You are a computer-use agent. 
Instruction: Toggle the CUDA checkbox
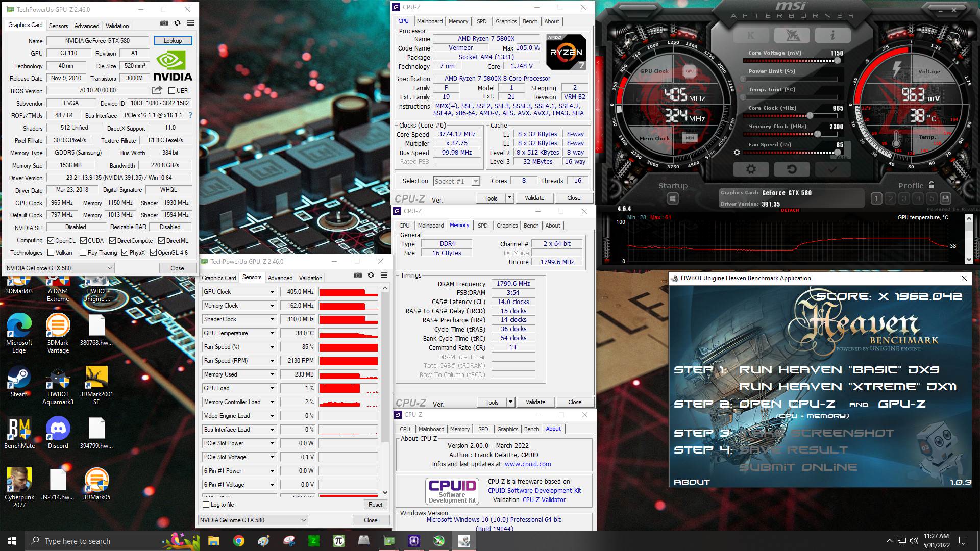click(x=83, y=241)
